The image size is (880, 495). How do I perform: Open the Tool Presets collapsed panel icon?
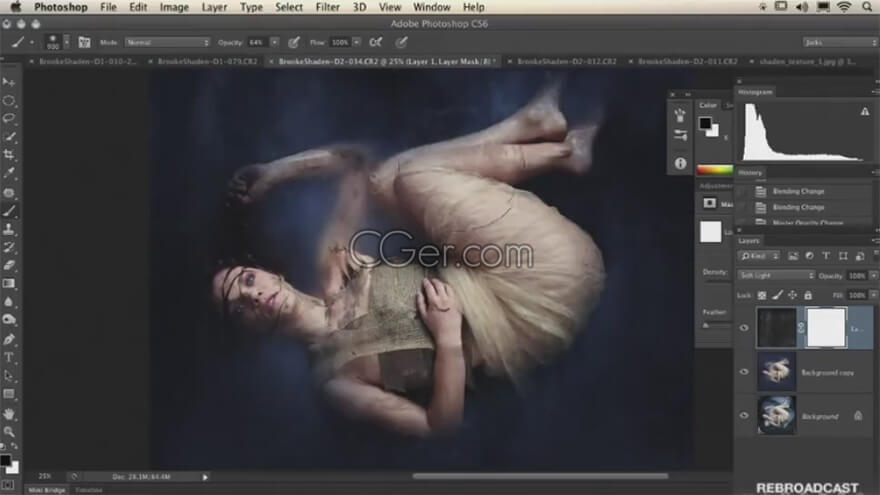[680, 135]
